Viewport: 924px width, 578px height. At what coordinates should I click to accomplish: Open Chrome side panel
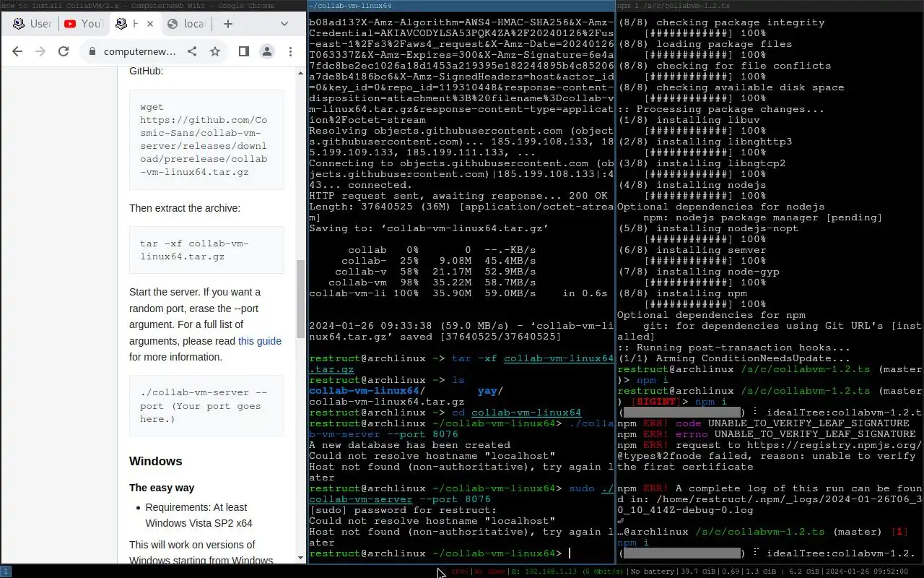point(244,51)
